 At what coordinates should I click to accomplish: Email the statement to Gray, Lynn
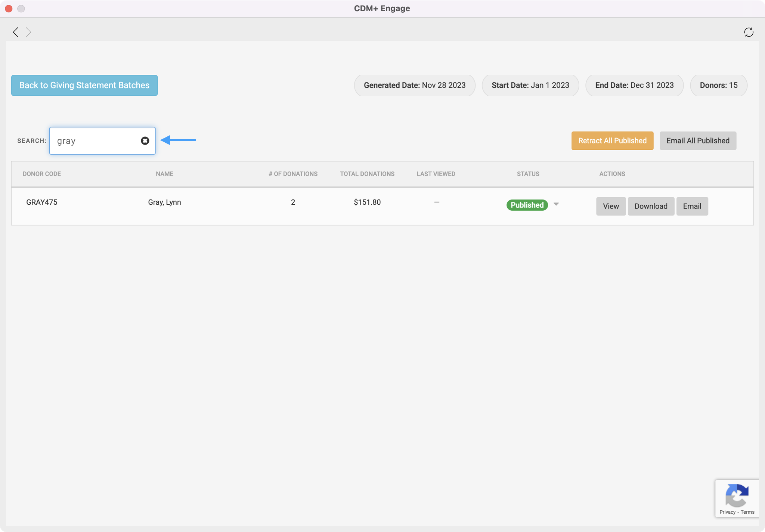click(x=692, y=206)
